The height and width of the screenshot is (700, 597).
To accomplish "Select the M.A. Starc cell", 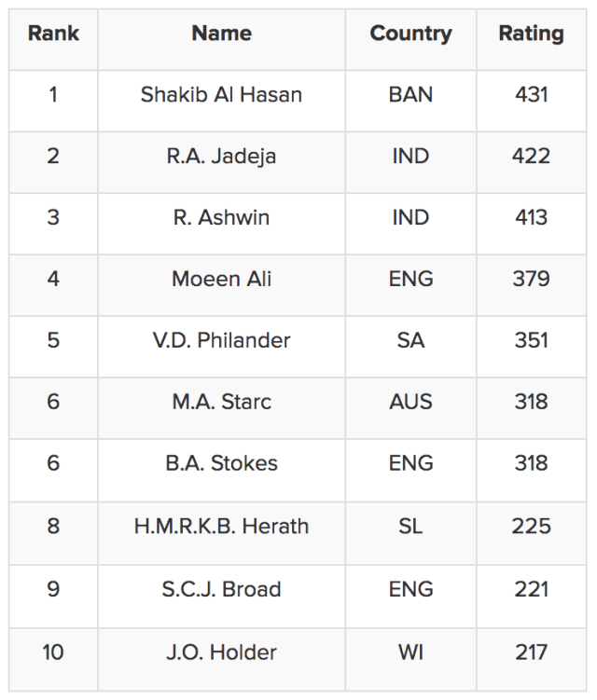I will (x=221, y=403).
